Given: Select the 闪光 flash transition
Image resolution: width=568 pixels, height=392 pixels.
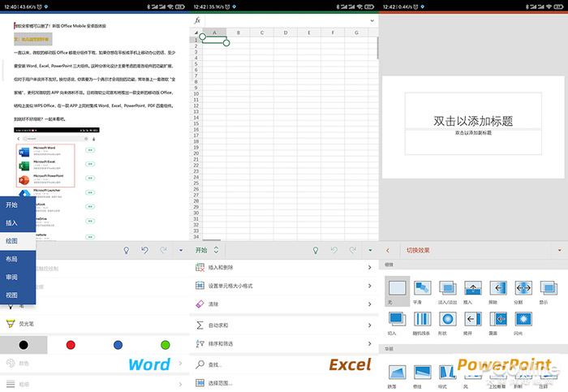Looking at the screenshot, I should 523,323.
